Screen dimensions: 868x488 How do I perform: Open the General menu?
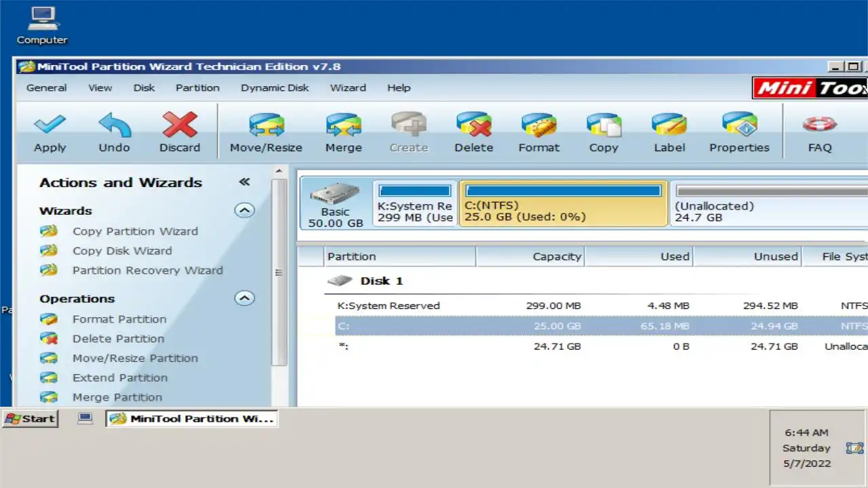click(x=46, y=87)
